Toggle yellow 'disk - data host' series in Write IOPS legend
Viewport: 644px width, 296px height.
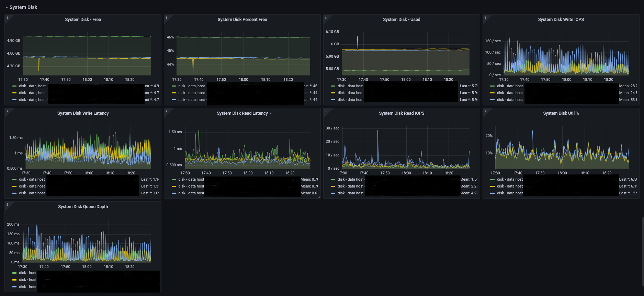pyautogui.click(x=511, y=93)
